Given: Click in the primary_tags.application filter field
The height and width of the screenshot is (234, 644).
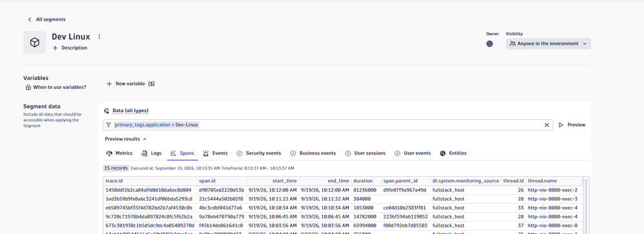Looking at the screenshot, I should click(327, 125).
